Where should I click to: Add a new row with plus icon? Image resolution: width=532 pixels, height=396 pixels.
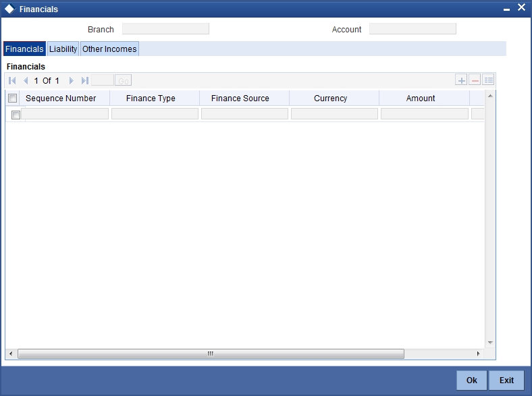461,80
